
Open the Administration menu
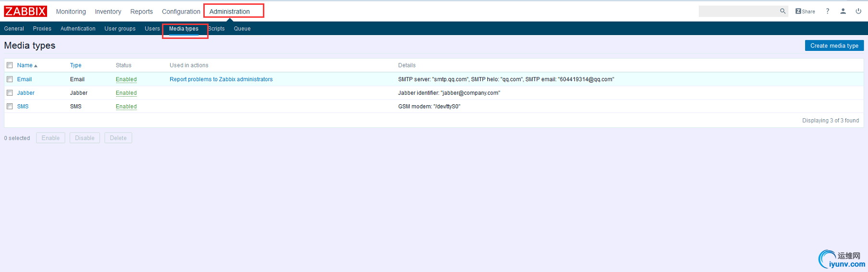(229, 12)
